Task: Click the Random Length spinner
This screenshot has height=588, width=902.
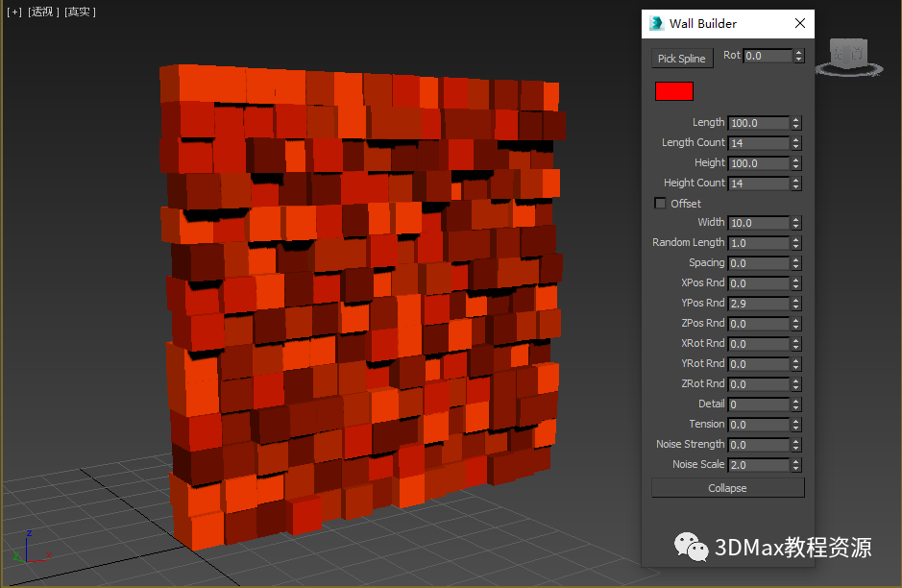Action: pyautogui.click(x=796, y=243)
